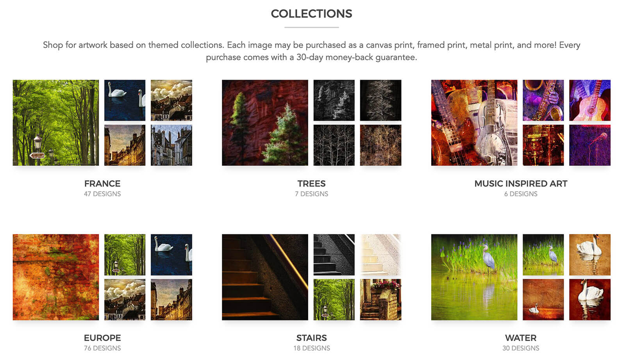Image resolution: width=625 pixels, height=364 pixels.
Task: Open the France collection title link
Action: [102, 184]
